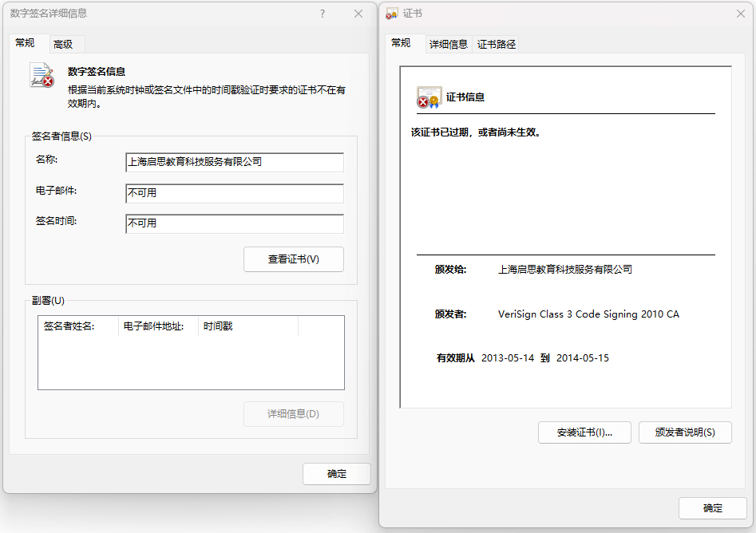Click the 签名时间 text field
This screenshot has height=533, width=756.
click(235, 223)
